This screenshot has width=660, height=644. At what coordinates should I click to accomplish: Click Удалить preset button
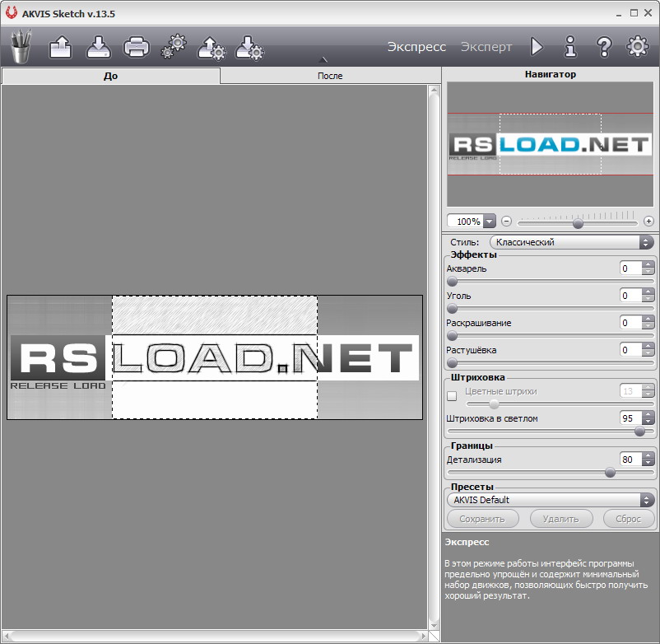tap(561, 519)
